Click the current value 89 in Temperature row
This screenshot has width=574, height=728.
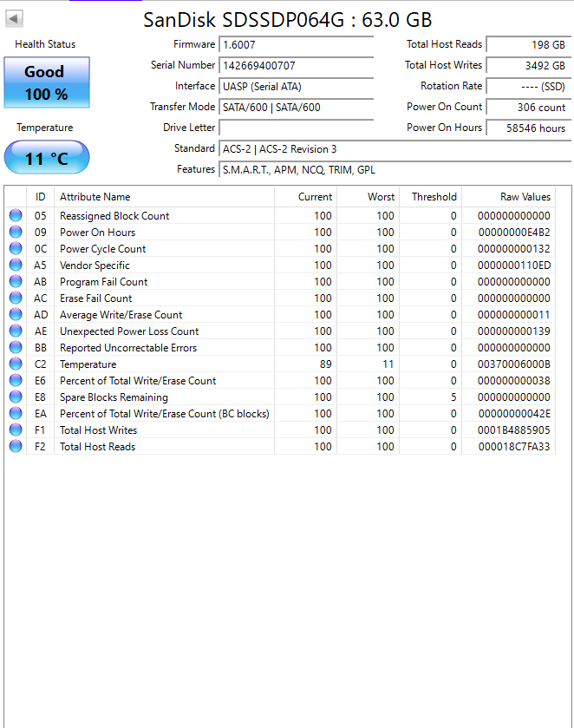(325, 364)
